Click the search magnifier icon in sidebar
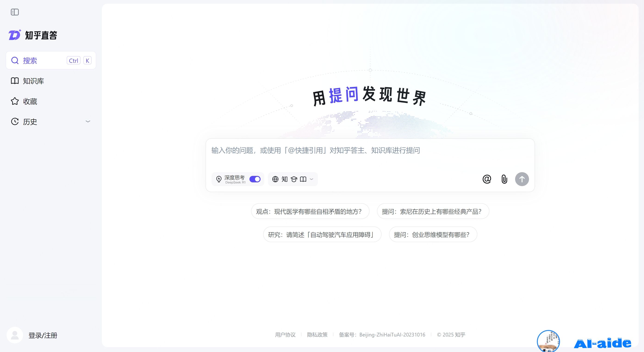644x352 pixels. click(15, 60)
